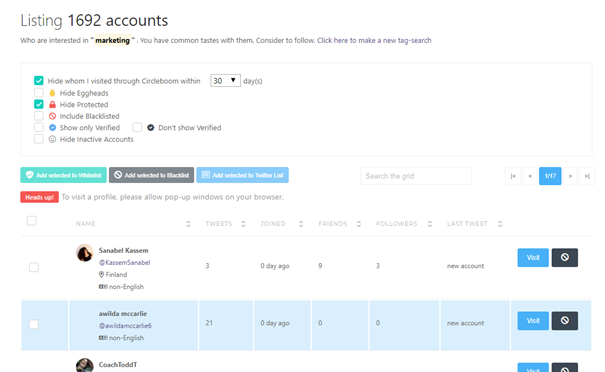This screenshot has height=372, width=605.
Task: Tick the select-all checkbox in table header
Action: [32, 221]
